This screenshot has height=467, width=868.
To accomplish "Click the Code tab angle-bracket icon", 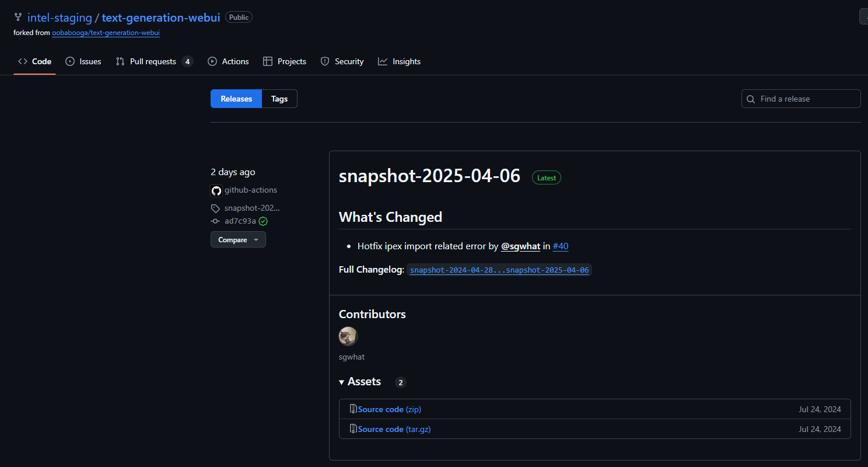I will pyautogui.click(x=23, y=61).
